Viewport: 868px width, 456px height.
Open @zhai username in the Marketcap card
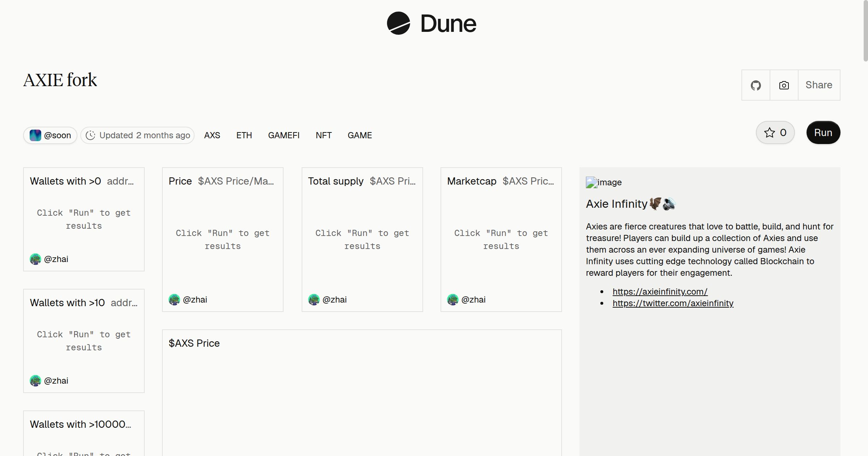[473, 300]
